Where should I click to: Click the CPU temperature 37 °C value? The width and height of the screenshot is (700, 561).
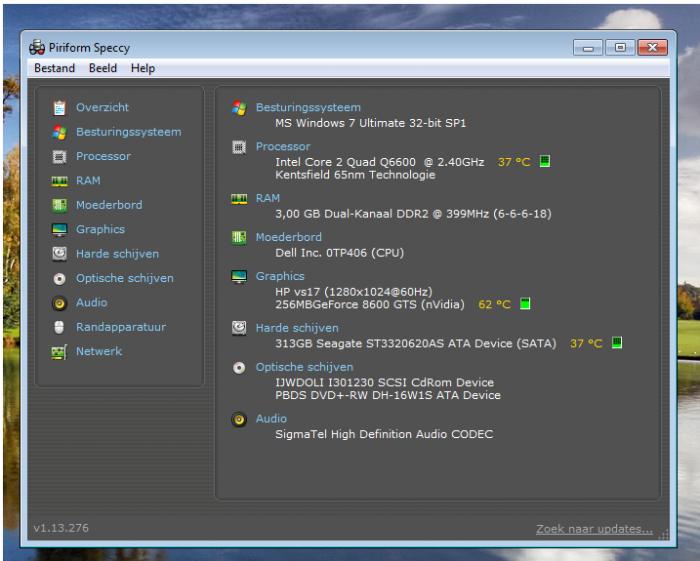click(514, 162)
